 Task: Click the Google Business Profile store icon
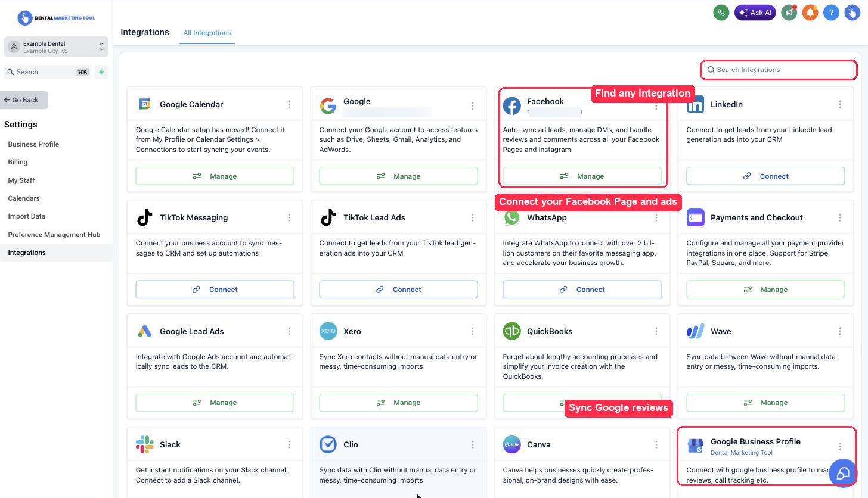click(695, 446)
